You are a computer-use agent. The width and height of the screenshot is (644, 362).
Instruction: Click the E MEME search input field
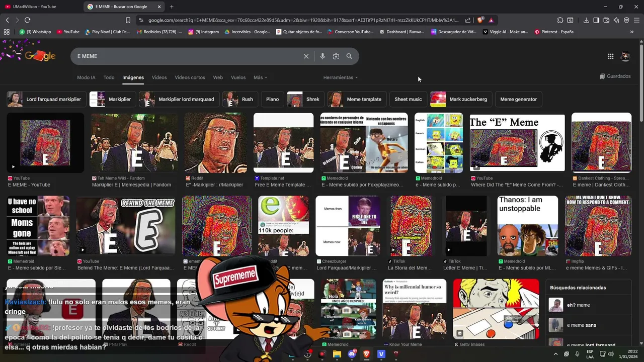(186, 56)
